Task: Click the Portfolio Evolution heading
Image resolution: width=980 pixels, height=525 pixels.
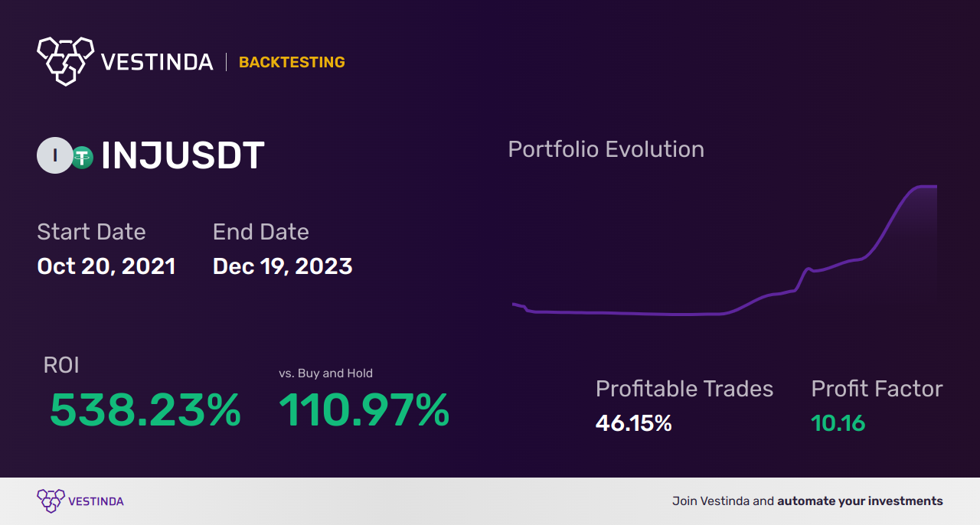Action: (x=606, y=149)
